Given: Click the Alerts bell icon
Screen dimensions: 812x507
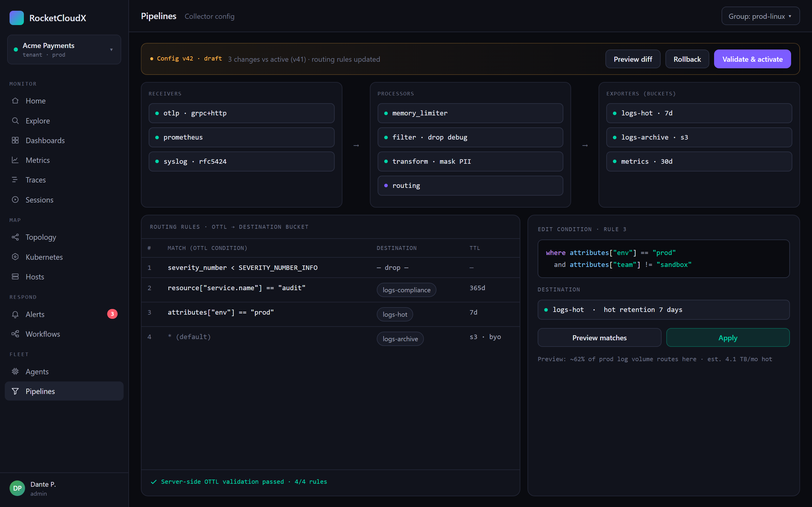Looking at the screenshot, I should [x=15, y=314].
